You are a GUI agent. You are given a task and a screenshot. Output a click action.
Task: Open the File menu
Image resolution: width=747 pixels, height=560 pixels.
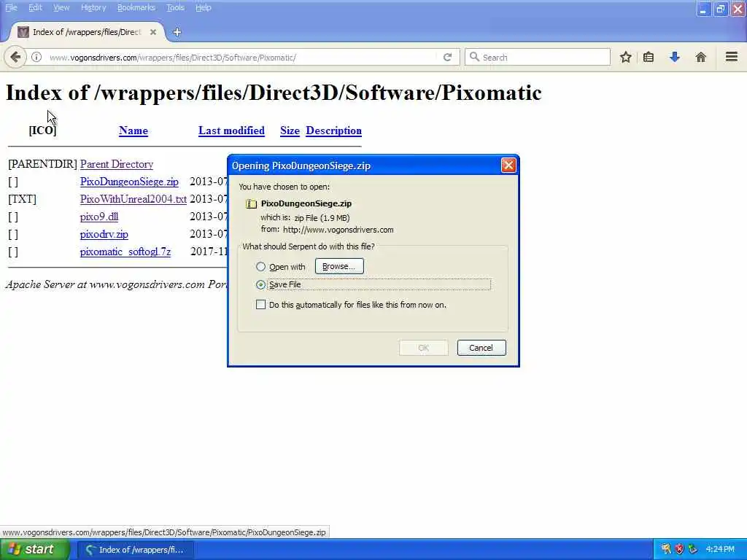[x=11, y=7]
